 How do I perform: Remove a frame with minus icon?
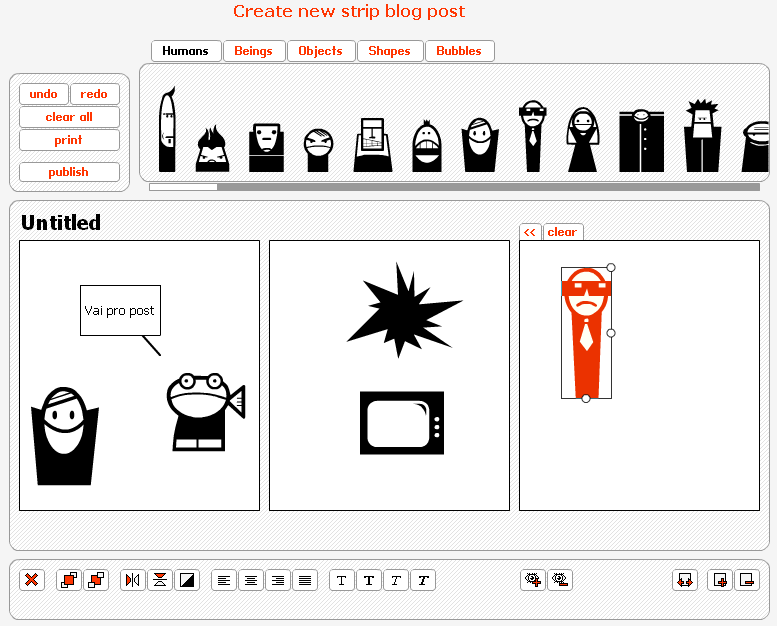(747, 580)
